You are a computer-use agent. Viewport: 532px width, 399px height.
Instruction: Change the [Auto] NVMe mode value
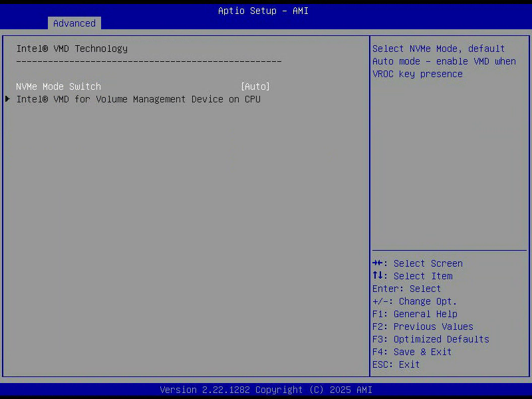[x=255, y=86]
